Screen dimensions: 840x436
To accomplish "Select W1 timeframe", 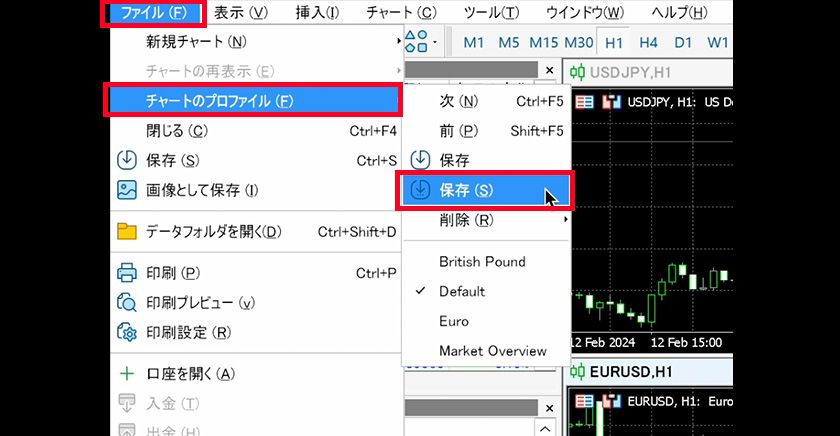I will pyautogui.click(x=718, y=42).
